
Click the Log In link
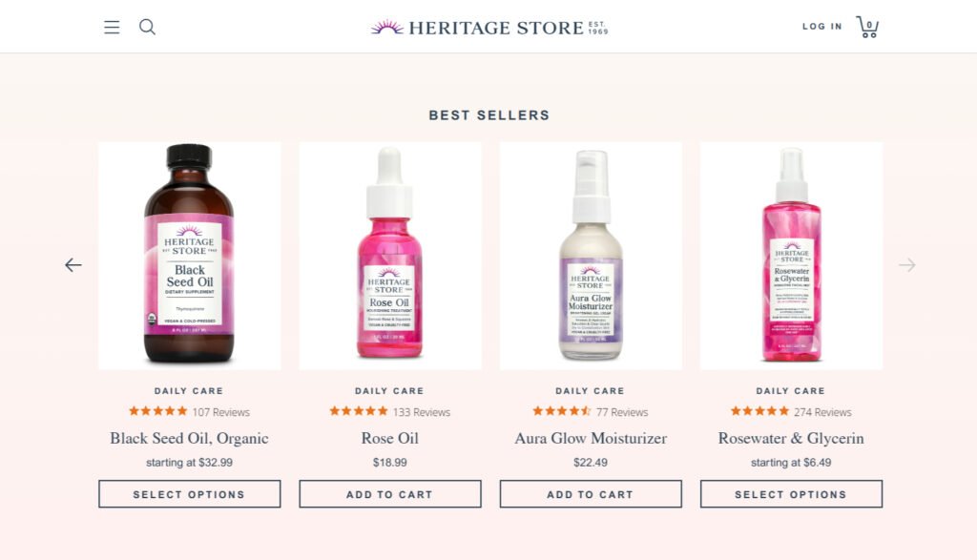821,27
